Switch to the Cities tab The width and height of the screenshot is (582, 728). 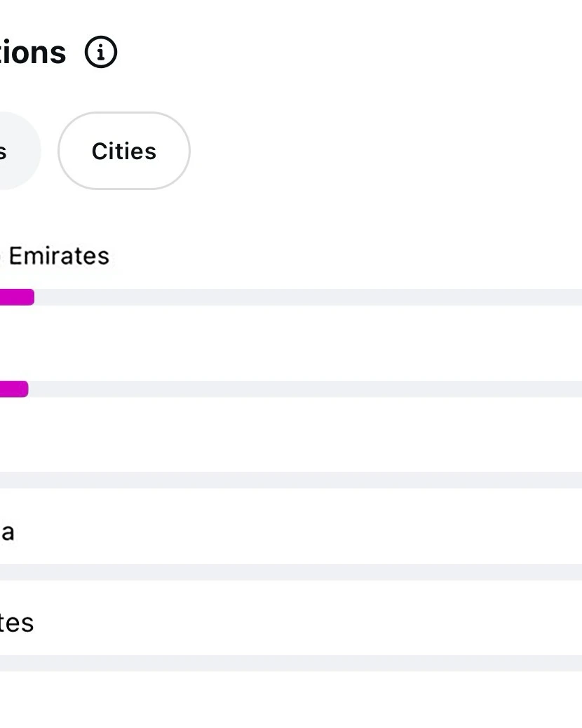tap(124, 150)
